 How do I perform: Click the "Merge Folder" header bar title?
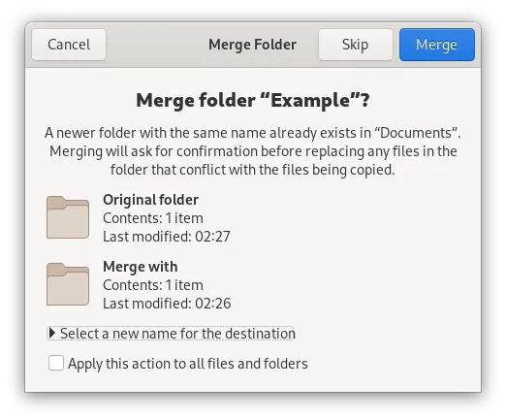pyautogui.click(x=252, y=45)
